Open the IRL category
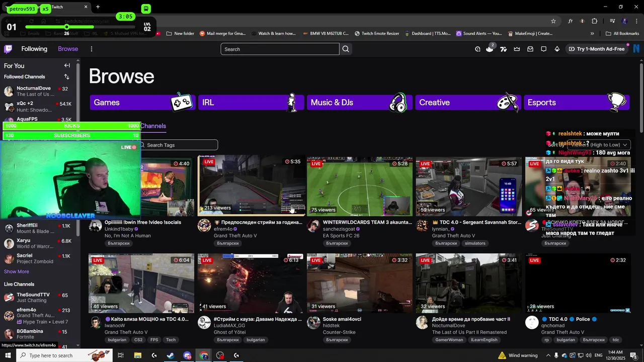This screenshot has height=362, width=644. pos(251,103)
